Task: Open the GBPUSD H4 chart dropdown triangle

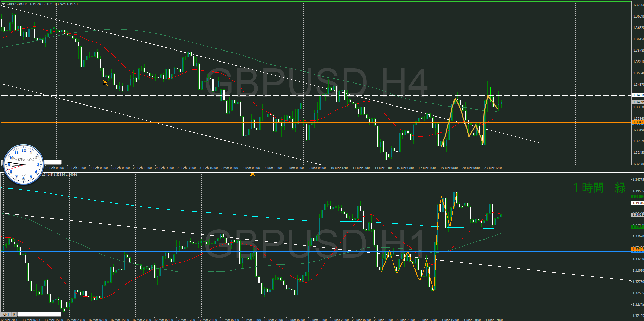Action: coord(3,4)
